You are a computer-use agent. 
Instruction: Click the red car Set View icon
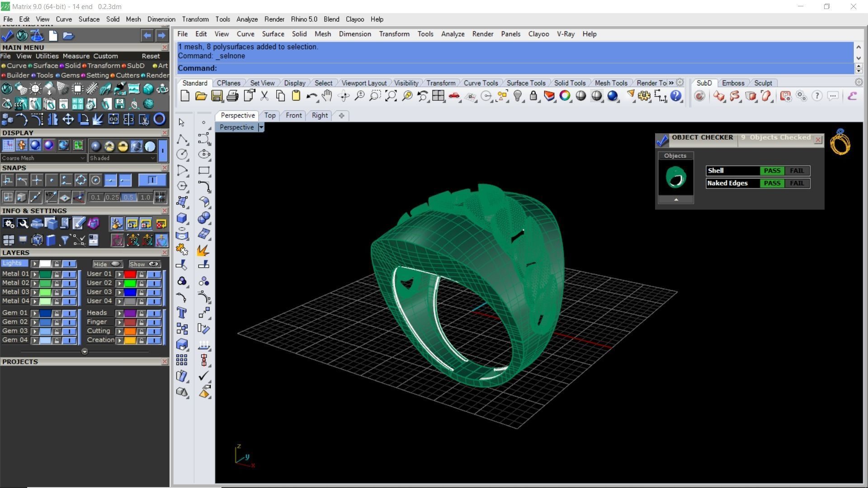point(454,96)
